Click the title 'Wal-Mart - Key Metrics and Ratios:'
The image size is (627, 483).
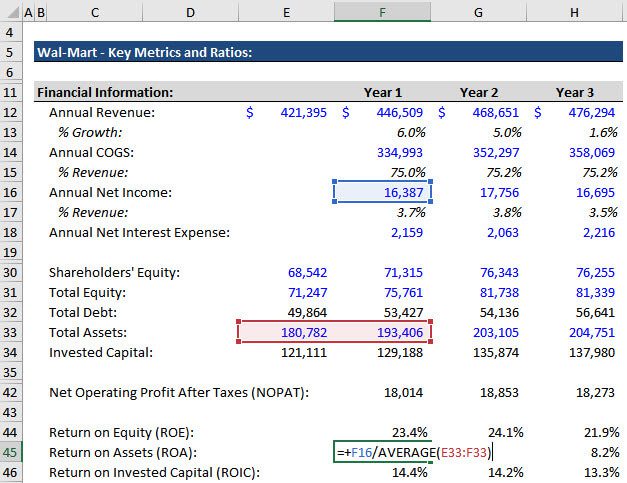(x=144, y=52)
